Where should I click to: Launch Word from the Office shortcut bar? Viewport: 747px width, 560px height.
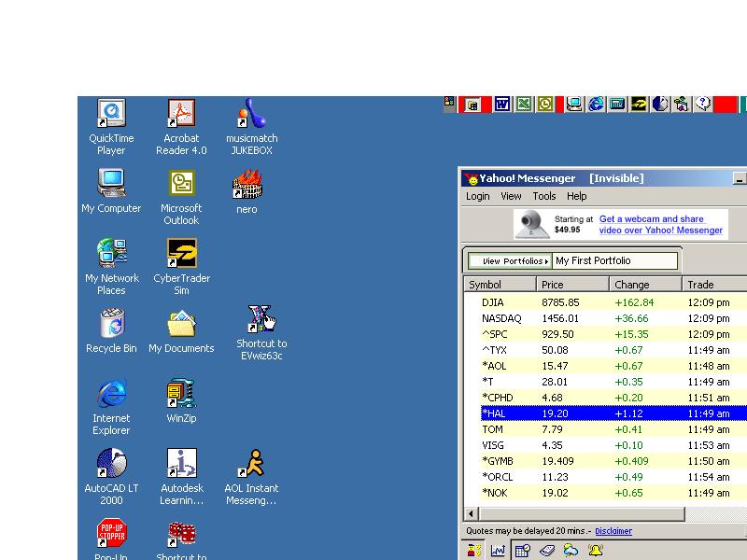pos(501,105)
